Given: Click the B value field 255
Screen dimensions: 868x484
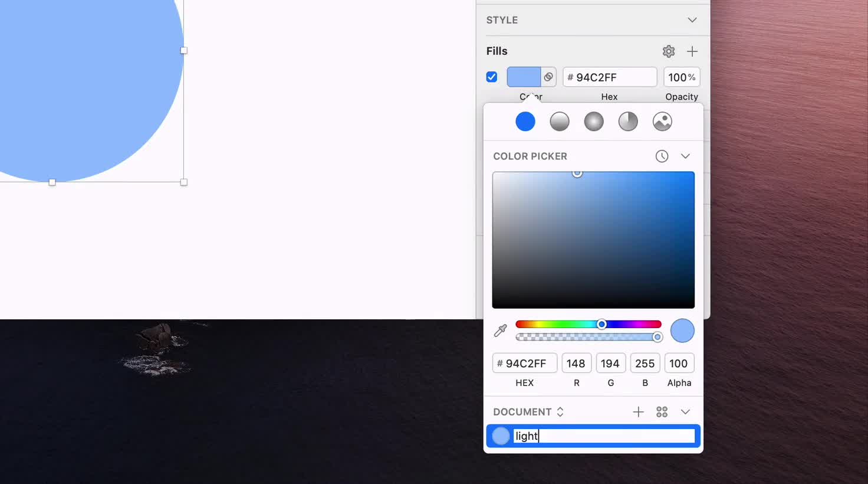Looking at the screenshot, I should tap(645, 364).
